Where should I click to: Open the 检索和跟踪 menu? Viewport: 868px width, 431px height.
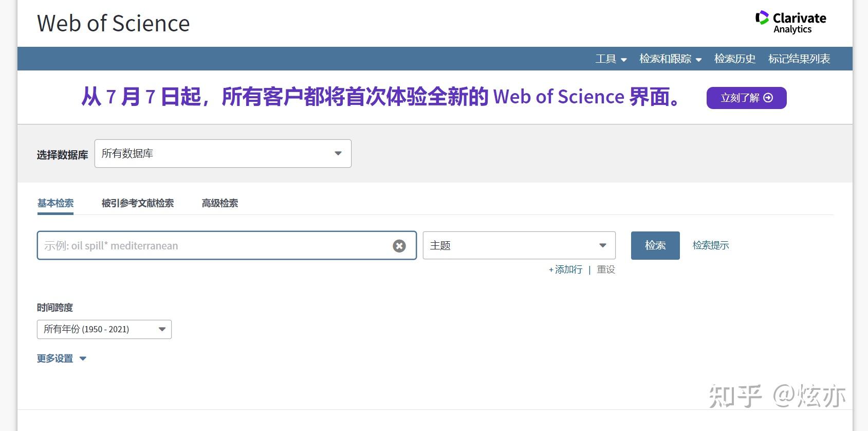coord(670,59)
